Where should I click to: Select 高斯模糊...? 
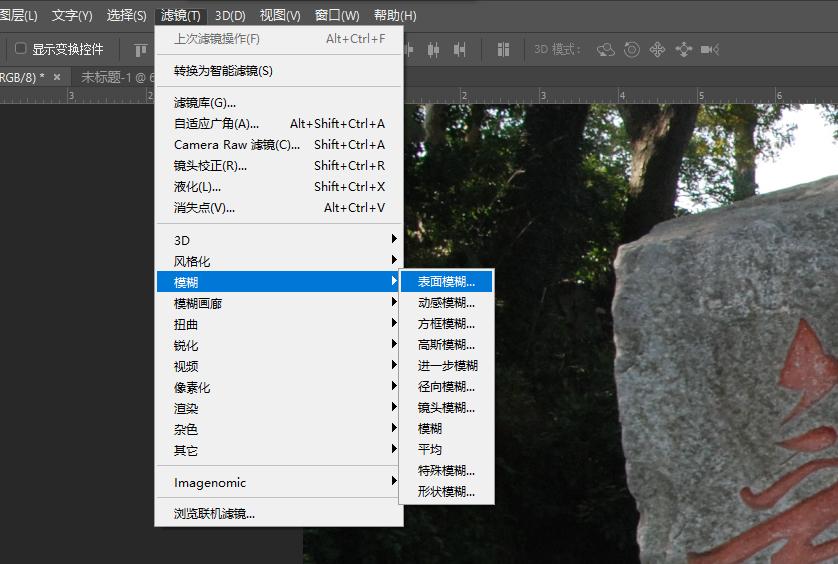coord(446,344)
